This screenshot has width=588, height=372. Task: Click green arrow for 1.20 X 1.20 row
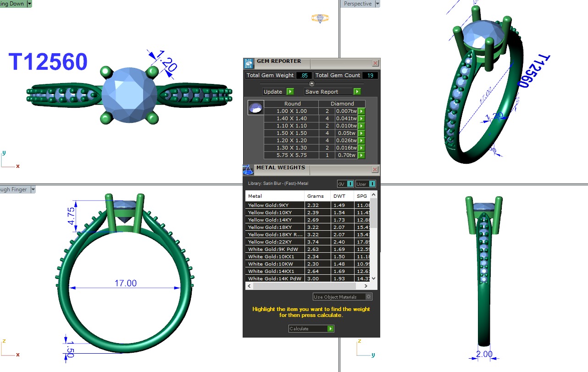click(x=361, y=140)
